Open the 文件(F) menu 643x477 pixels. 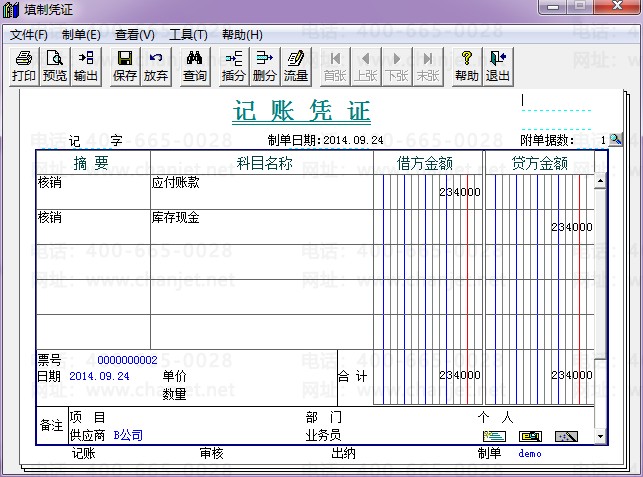click(x=29, y=35)
